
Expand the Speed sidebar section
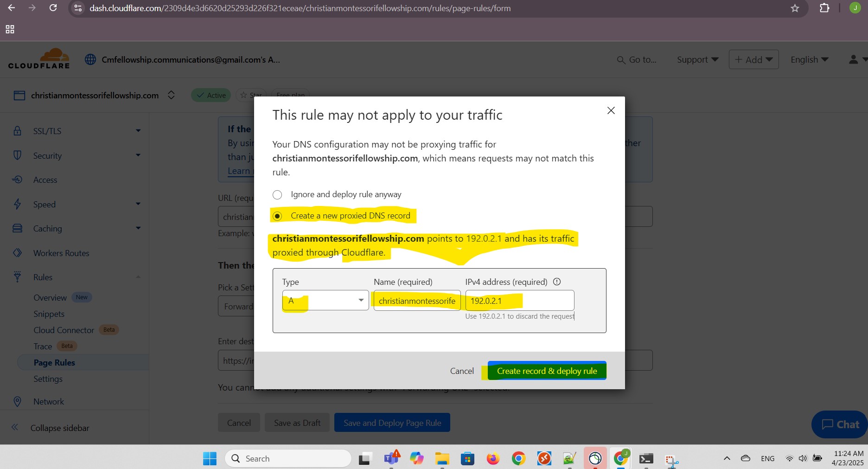pyautogui.click(x=138, y=204)
